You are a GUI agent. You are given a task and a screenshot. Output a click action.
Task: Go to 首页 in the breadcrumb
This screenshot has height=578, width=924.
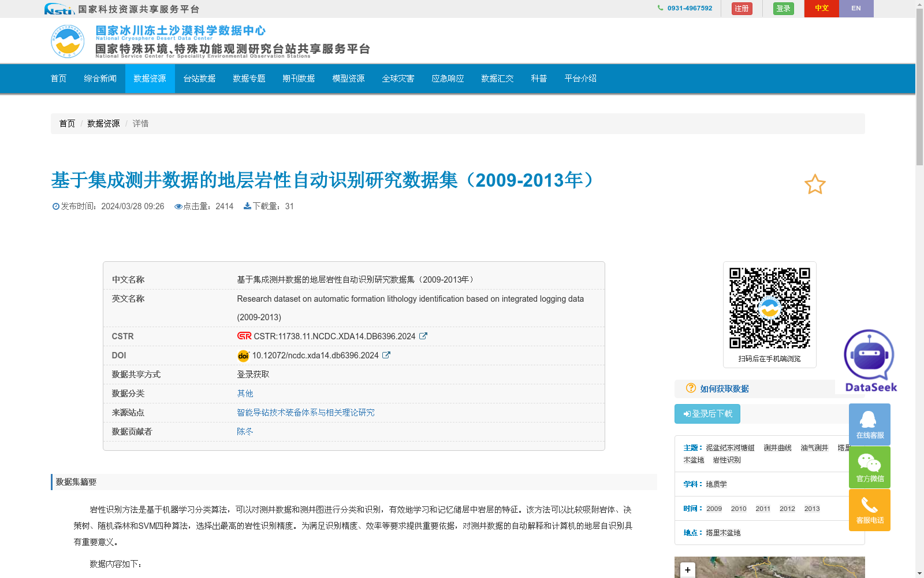pyautogui.click(x=67, y=124)
